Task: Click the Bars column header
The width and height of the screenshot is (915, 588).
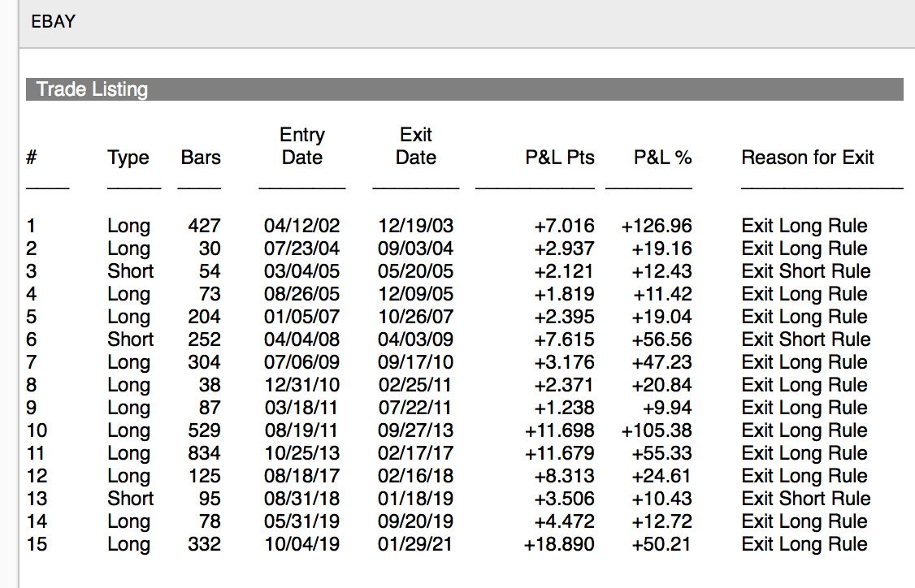Action: (x=201, y=158)
